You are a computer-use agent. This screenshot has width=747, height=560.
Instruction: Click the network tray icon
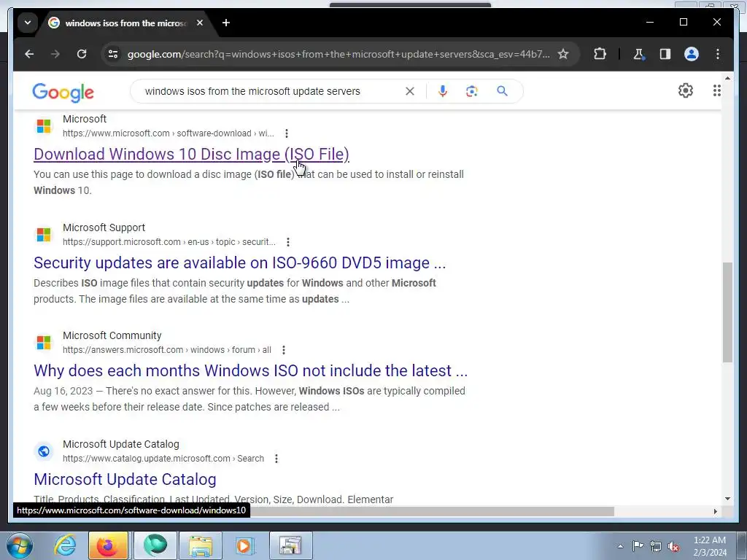point(656,546)
